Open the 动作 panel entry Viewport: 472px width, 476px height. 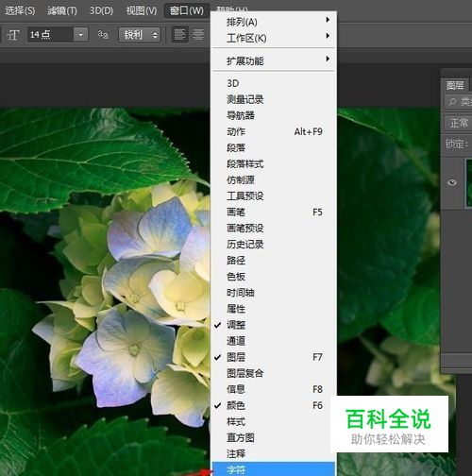pyautogui.click(x=274, y=131)
